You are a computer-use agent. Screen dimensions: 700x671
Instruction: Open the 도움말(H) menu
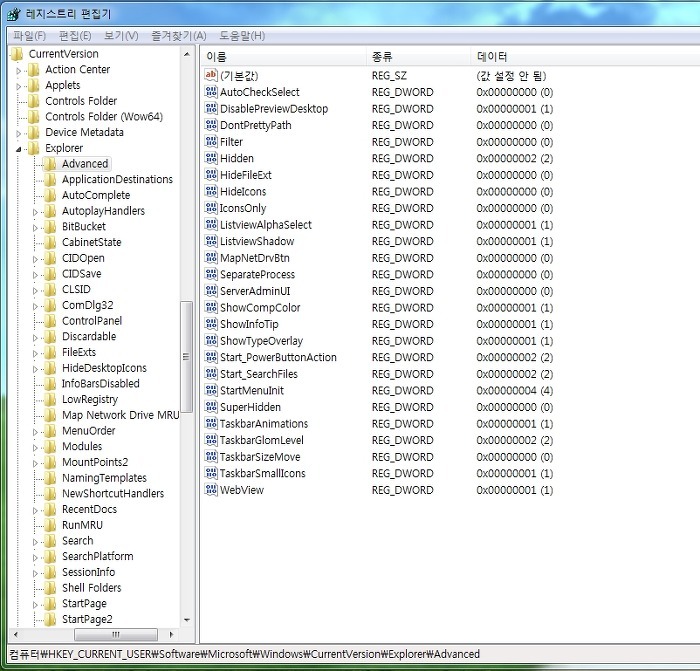[x=242, y=36]
